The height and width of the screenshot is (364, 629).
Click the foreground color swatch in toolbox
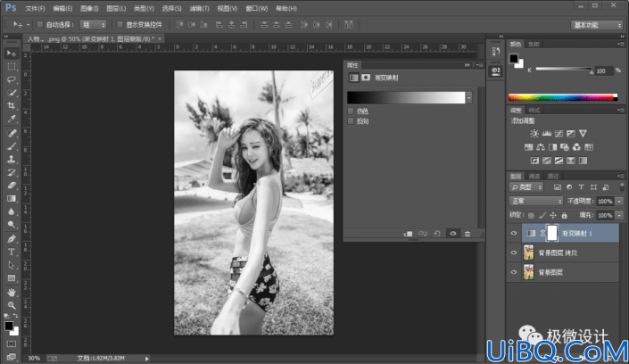[x=8, y=326]
